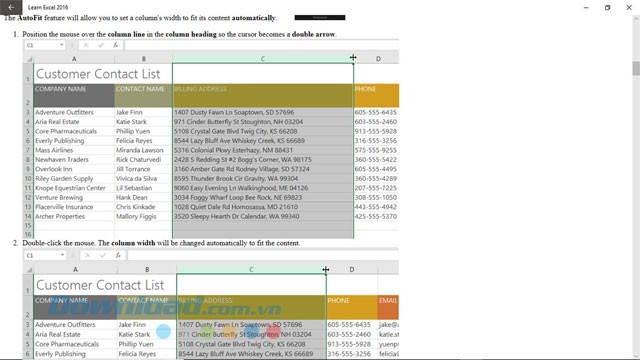Click the fx icon in step 2 screenshot
Screen dimensions: 640x360
click(118, 256)
